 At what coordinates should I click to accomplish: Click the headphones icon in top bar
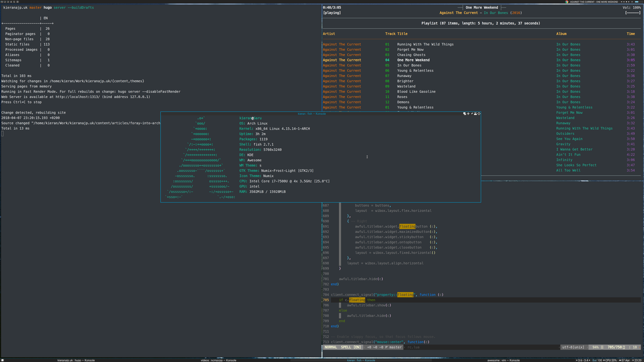(632, 2)
